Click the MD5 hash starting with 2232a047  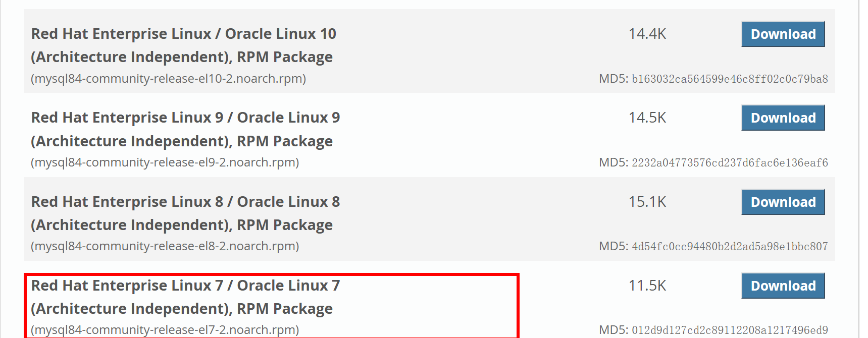(x=730, y=162)
